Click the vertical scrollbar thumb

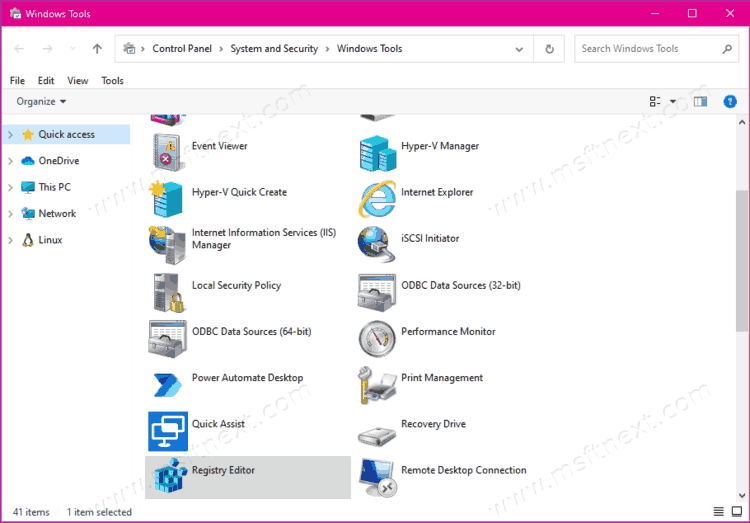click(742, 260)
